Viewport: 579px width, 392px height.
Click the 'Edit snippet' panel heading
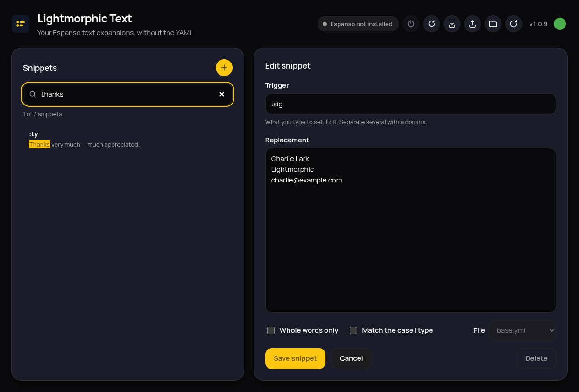[x=288, y=66]
